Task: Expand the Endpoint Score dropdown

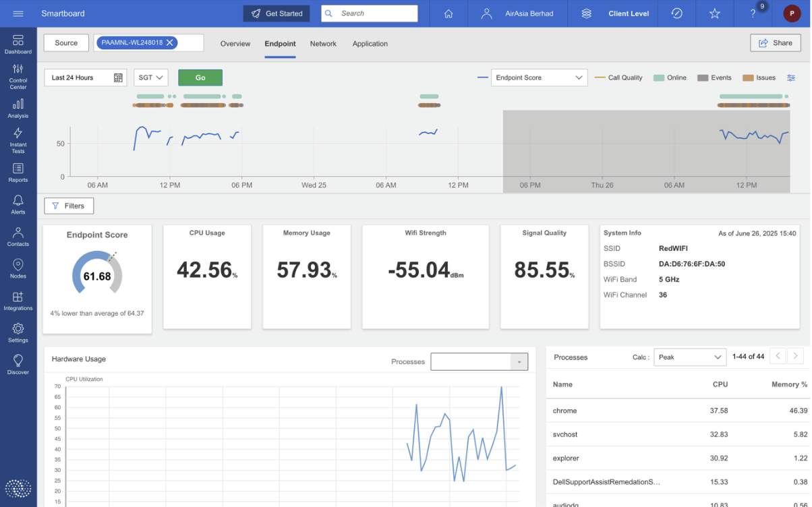Action: pos(539,78)
